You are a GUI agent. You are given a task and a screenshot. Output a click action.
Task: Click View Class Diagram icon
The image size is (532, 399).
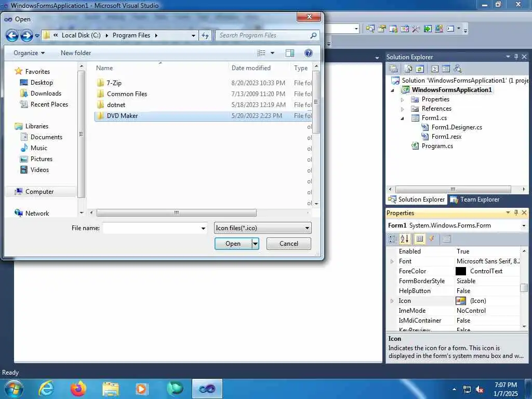(458, 69)
